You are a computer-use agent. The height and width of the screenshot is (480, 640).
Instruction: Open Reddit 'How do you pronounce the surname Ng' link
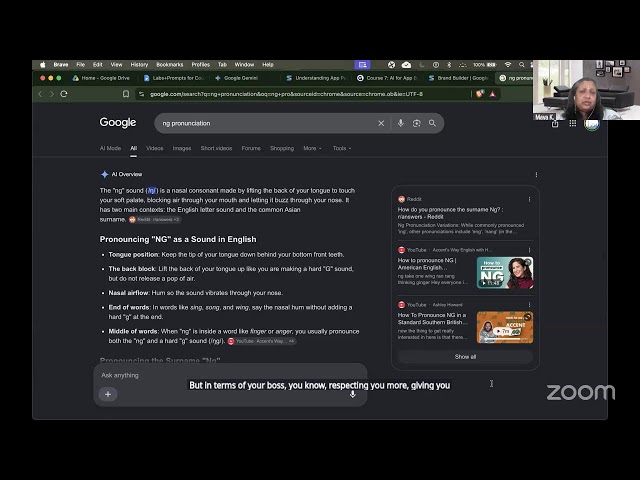tap(450, 213)
